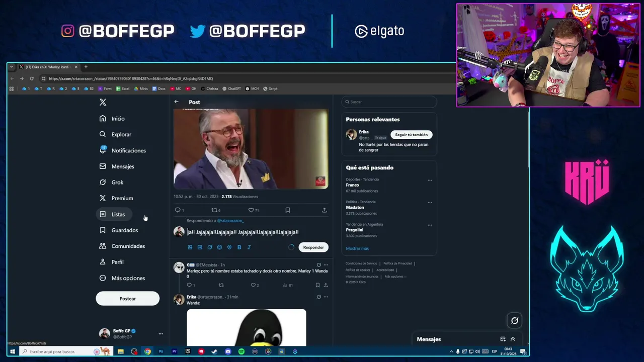Open more options for Maslaton trend
Viewport: 644px width, 362px height.
tap(430, 203)
